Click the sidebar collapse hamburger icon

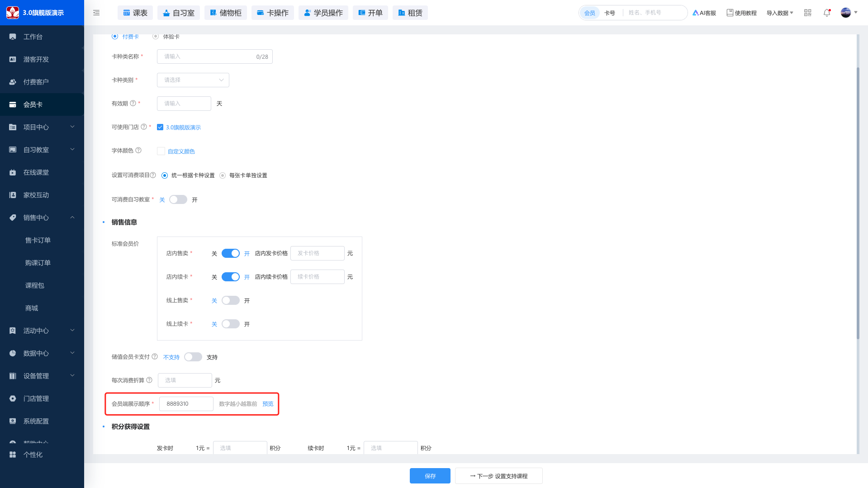pos(96,13)
